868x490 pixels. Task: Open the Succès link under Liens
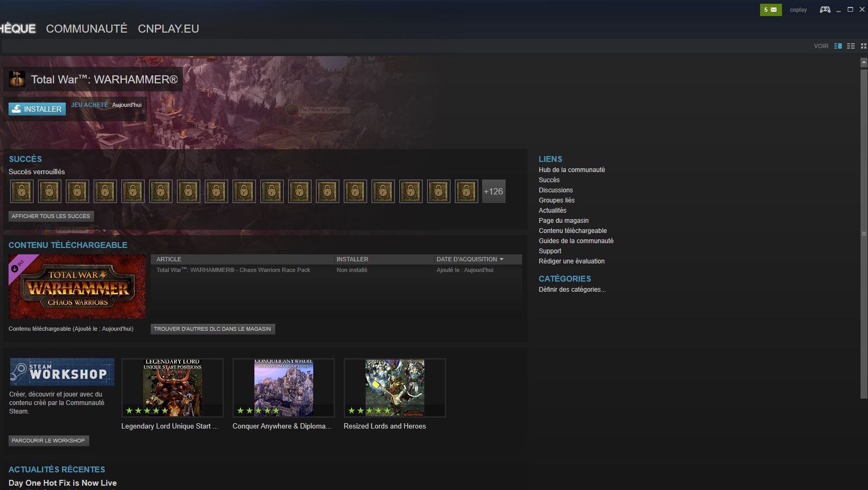549,180
